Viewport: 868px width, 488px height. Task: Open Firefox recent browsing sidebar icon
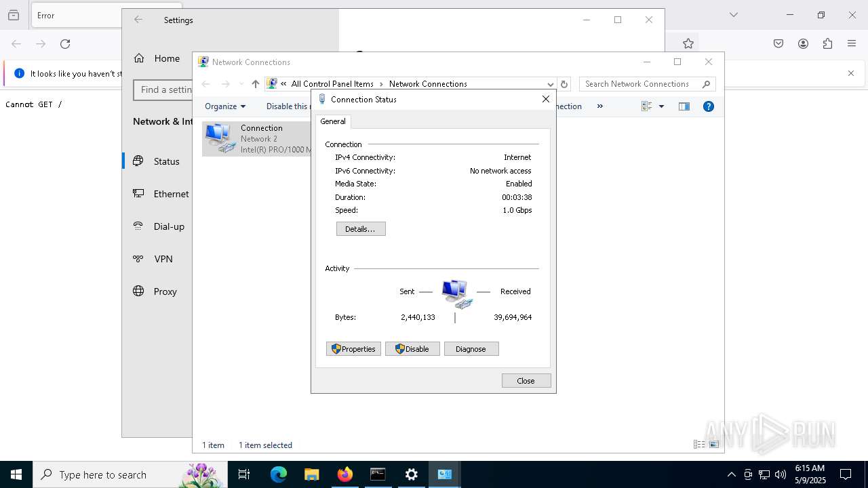coord(14,15)
